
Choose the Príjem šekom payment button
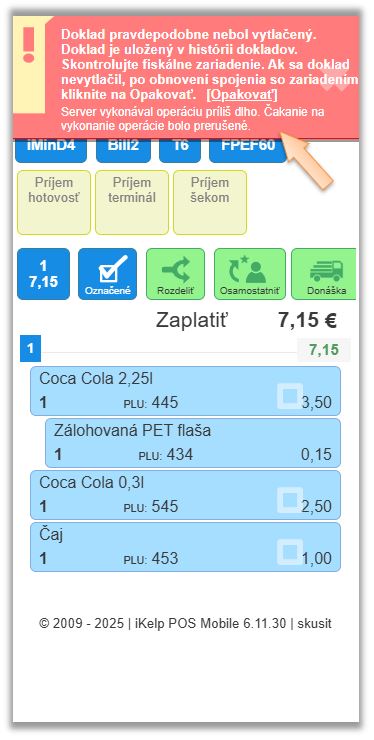pyautogui.click(x=210, y=202)
